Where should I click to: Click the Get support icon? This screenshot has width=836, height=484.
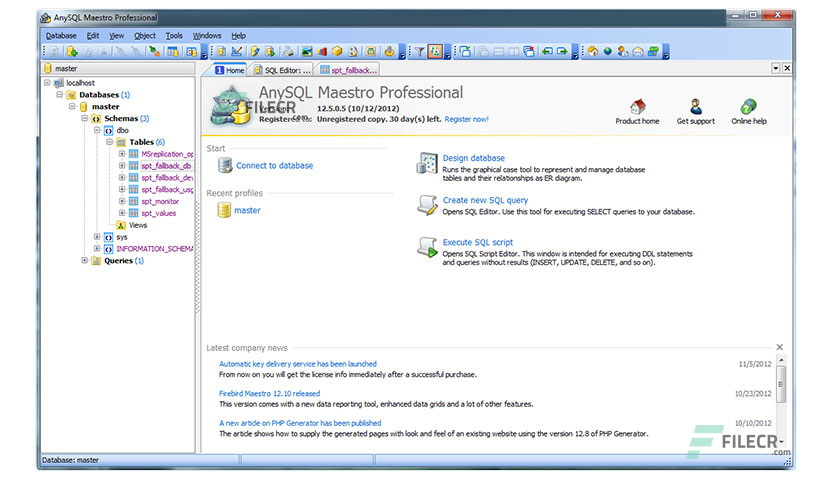696,107
